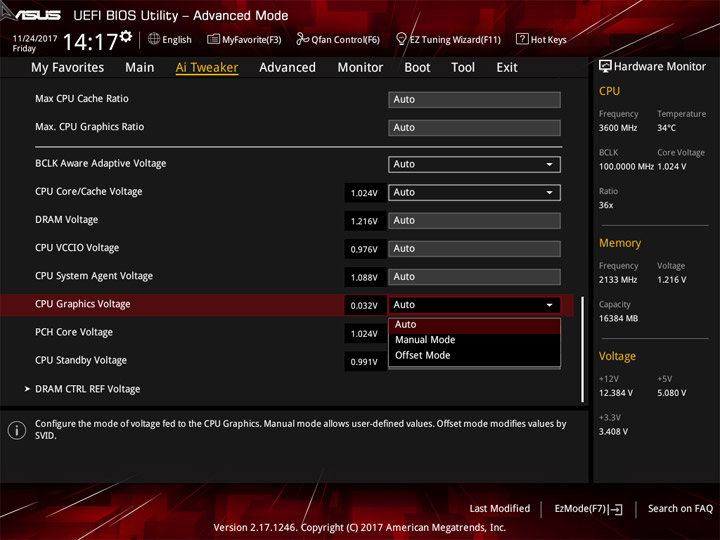
Task: Open the CPU Core/Cache Voltage dropdown
Action: [x=474, y=192]
